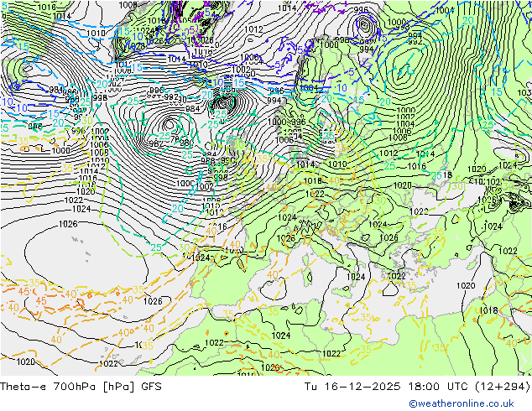The width and height of the screenshot is (532, 411).
Task: Click the 1024 label south of Italy
Action: [356, 277]
